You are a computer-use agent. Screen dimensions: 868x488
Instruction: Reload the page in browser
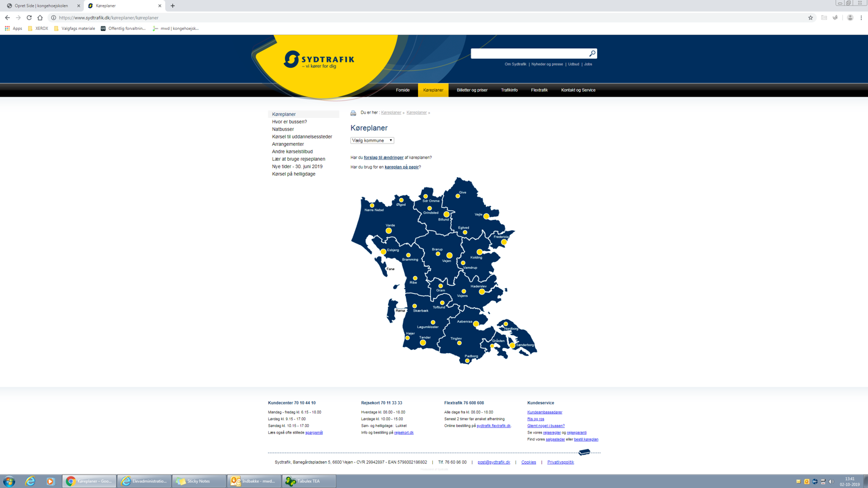coord(29,18)
